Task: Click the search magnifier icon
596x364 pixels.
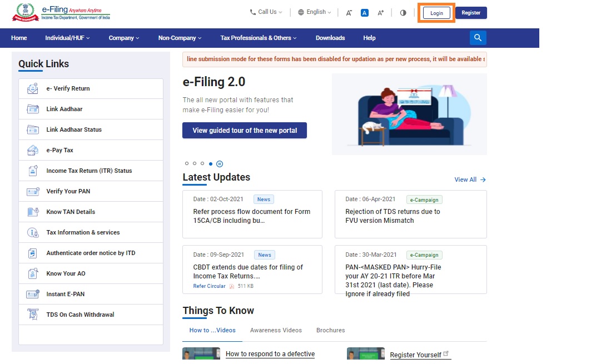Action: [478, 38]
